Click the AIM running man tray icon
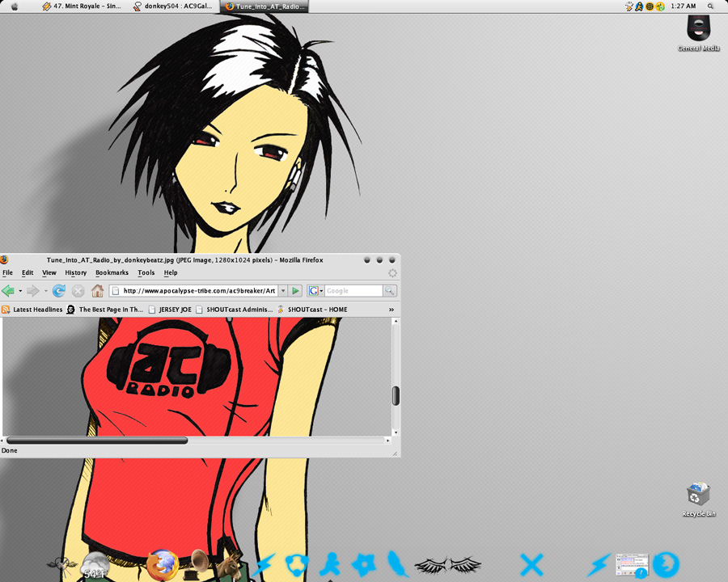The height and width of the screenshot is (582, 728). click(x=639, y=6)
